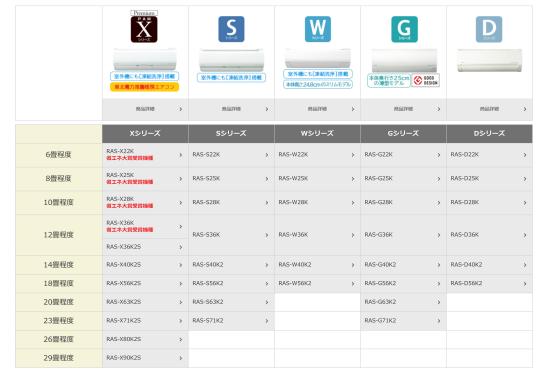Click the arrow beside RAS-X90K2S
551x371 pixels.
tap(181, 358)
